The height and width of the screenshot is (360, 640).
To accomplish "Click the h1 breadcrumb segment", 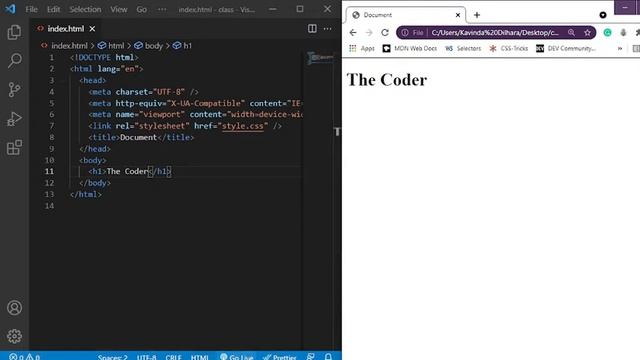I will click(182, 46).
